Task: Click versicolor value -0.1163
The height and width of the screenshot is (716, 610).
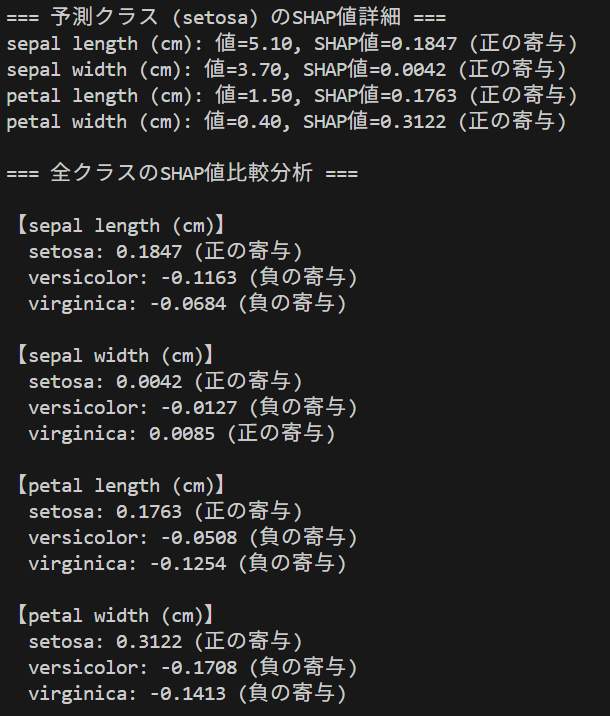Action: 199,278
